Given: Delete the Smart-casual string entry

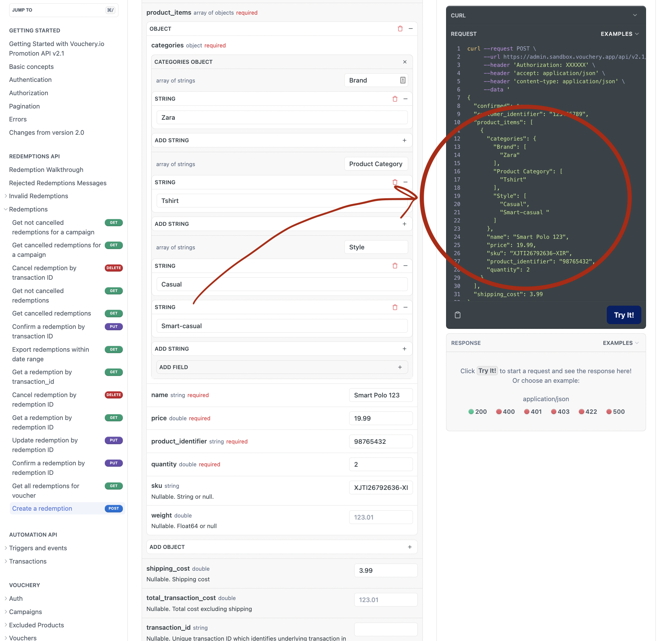Looking at the screenshot, I should tap(395, 307).
